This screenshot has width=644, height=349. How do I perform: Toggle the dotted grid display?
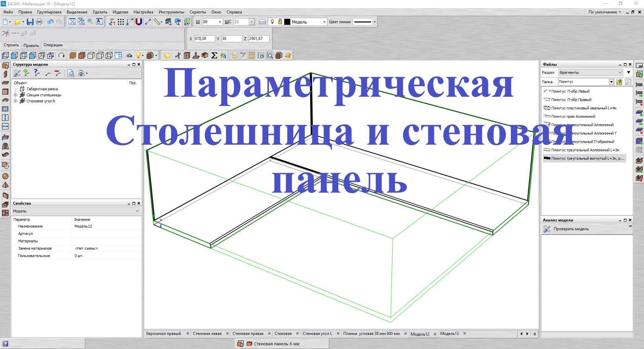[x=121, y=22]
